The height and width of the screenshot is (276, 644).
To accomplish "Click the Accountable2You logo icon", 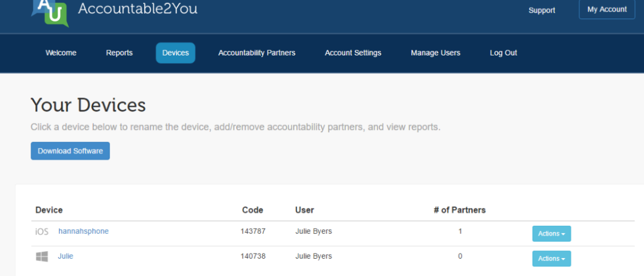I will tap(50, 13).
